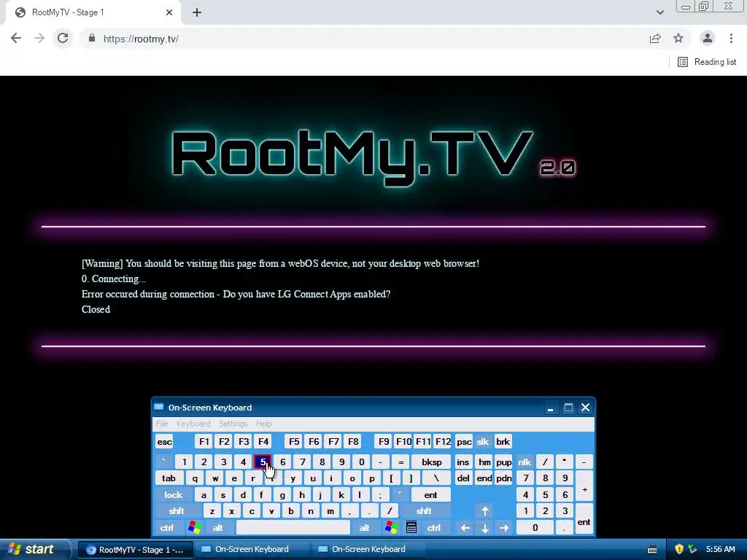Viewport: 747px width, 560px height.
Task: Tap the esc key on the keyboard
Action: 164,442
